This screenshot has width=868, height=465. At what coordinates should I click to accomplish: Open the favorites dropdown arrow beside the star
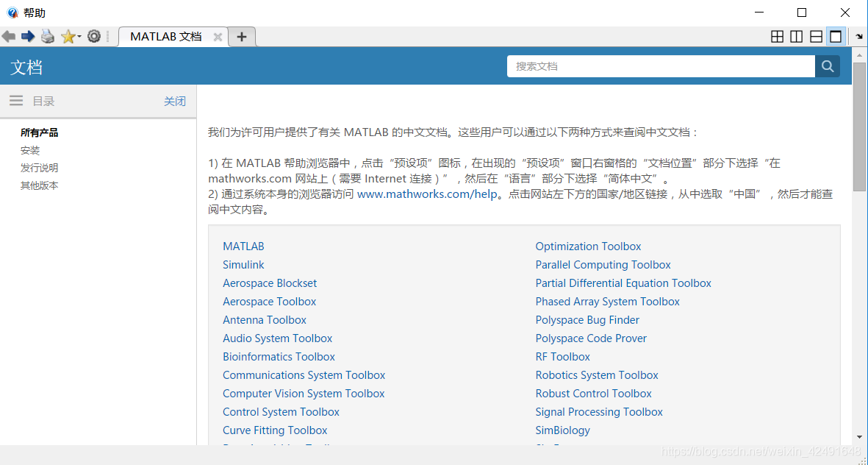tap(79, 37)
